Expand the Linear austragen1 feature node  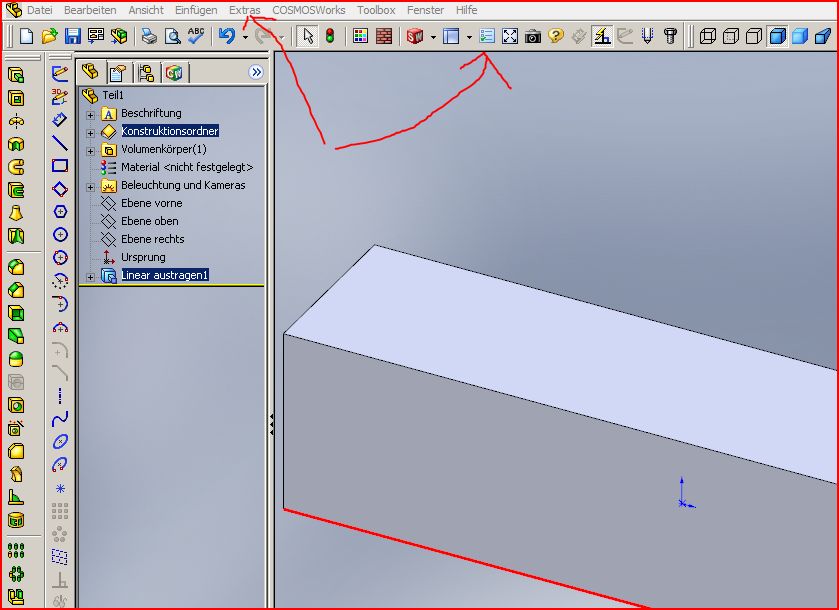pos(90,276)
